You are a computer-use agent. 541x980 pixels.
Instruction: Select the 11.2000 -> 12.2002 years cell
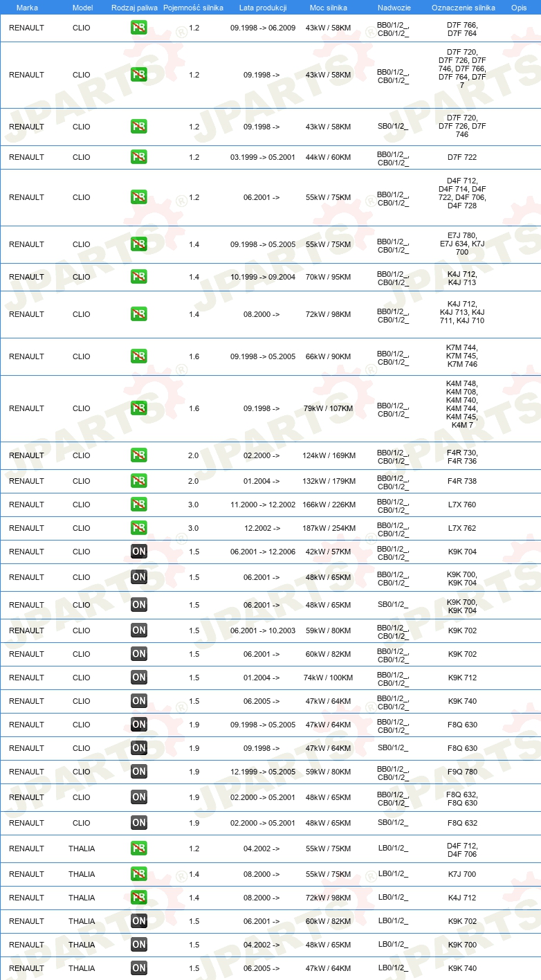click(x=263, y=505)
